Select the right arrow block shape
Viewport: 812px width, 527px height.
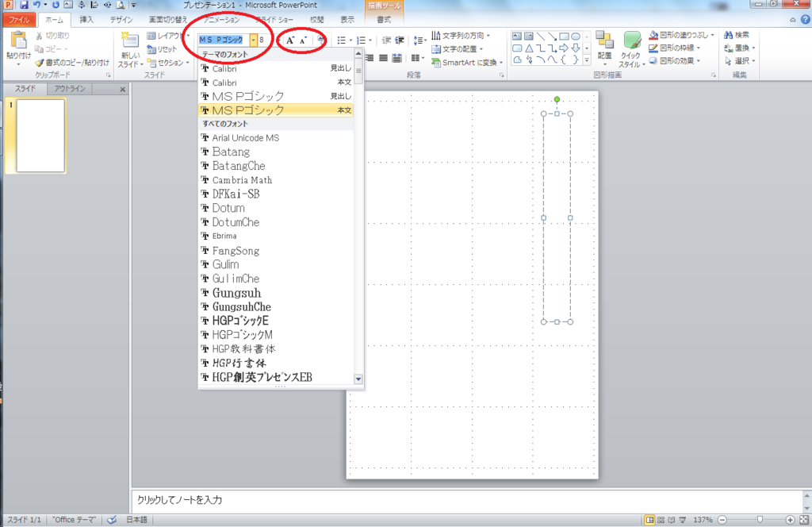click(x=564, y=48)
